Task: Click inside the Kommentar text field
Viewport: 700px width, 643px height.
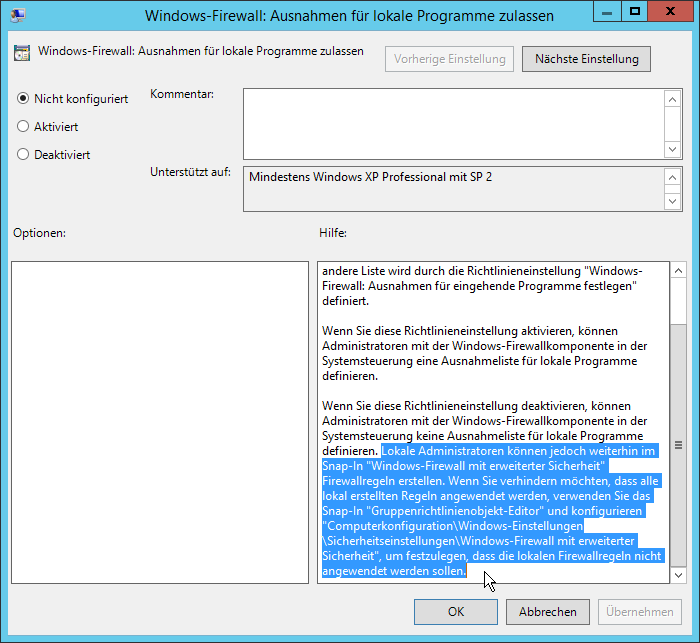Action: pos(454,124)
